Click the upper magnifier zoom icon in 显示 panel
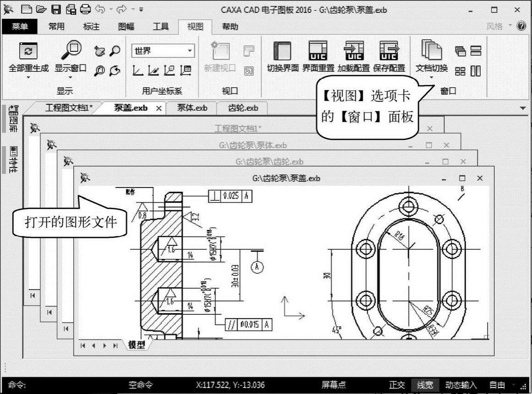 (115, 51)
